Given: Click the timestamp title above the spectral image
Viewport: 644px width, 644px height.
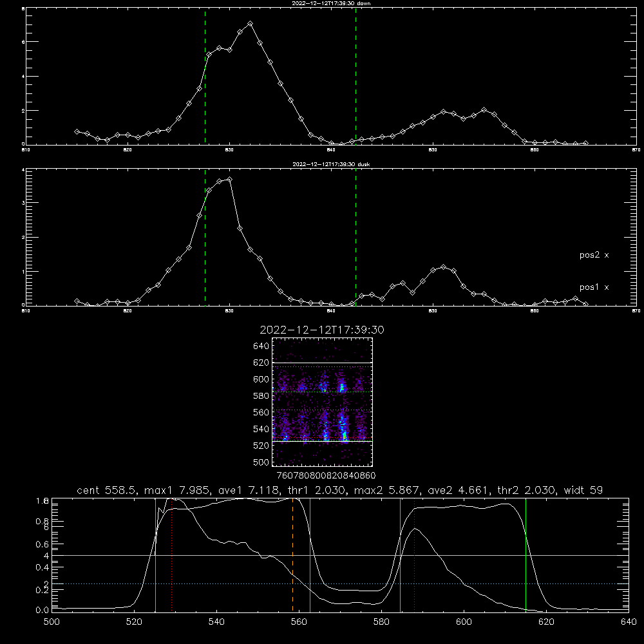Looking at the screenshot, I should click(322, 330).
